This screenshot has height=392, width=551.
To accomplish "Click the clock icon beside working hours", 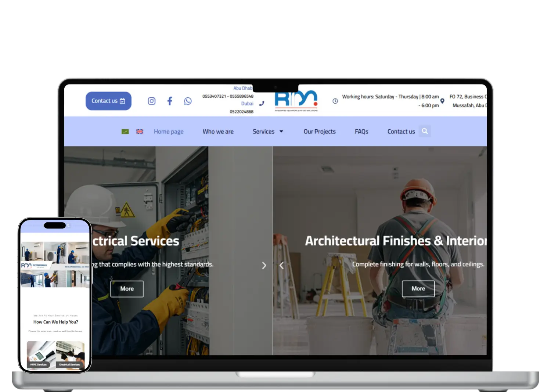I will (x=335, y=101).
